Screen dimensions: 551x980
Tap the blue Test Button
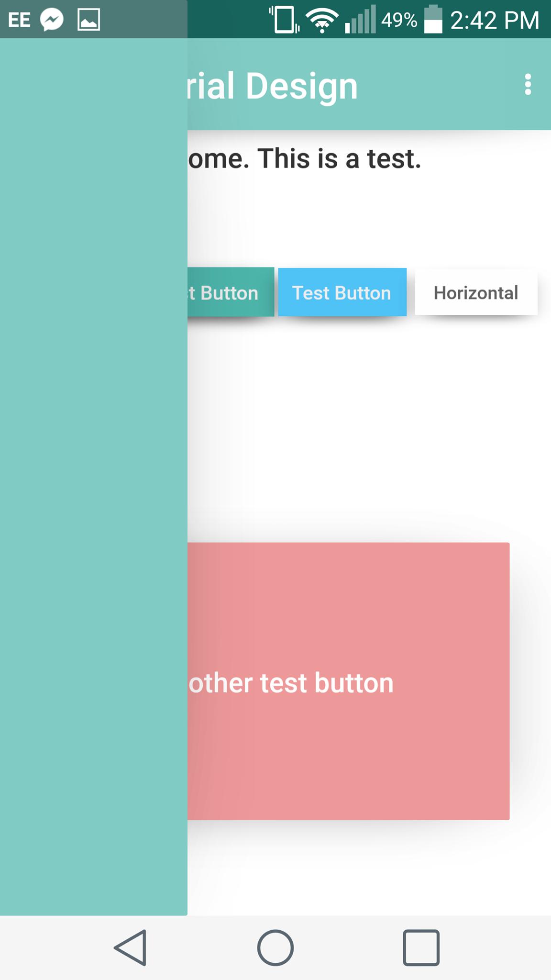[x=342, y=292]
